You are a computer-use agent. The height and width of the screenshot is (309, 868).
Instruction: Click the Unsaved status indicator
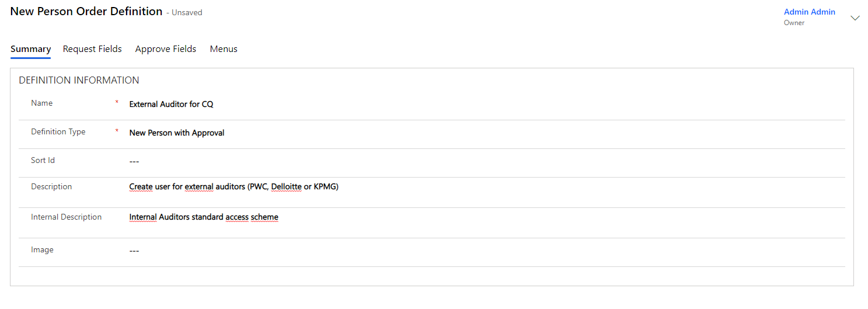pos(187,12)
